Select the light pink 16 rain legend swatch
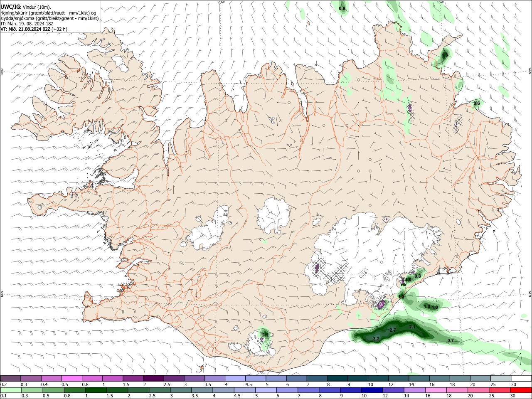The image size is (532, 399). [436, 390]
